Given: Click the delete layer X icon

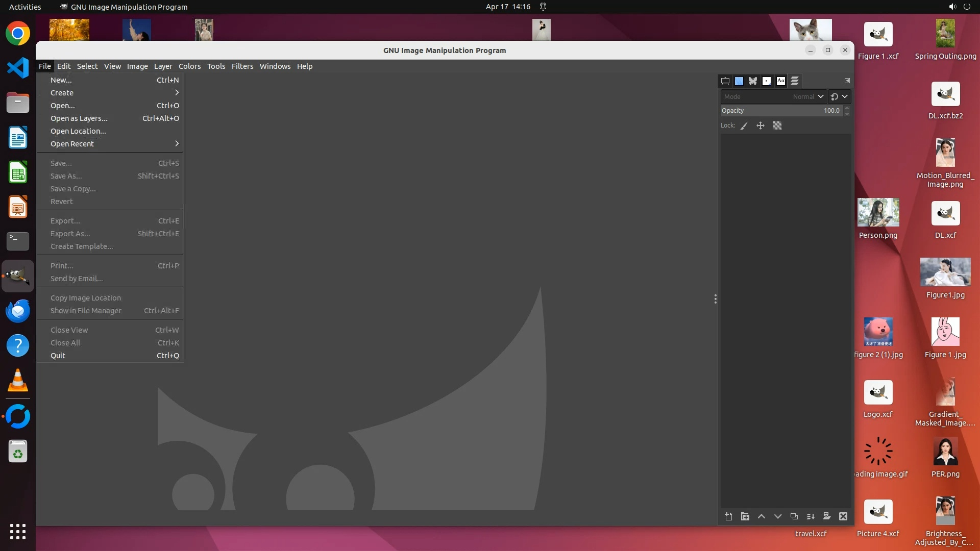Looking at the screenshot, I should 843,516.
